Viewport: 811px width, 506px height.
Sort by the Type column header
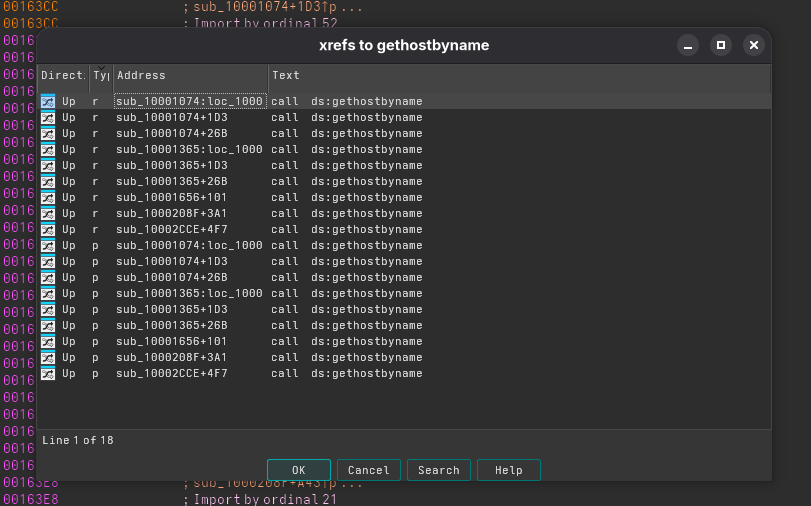pos(100,76)
